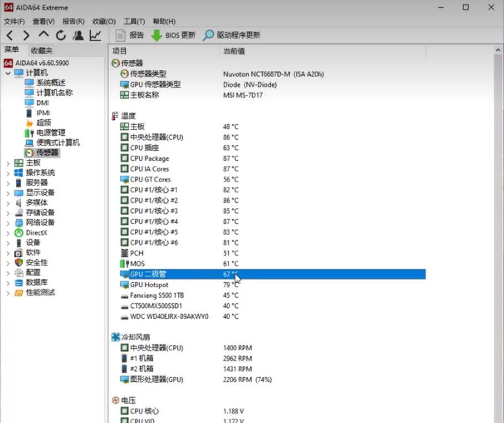Select 系统概述 in the tree

point(51,83)
